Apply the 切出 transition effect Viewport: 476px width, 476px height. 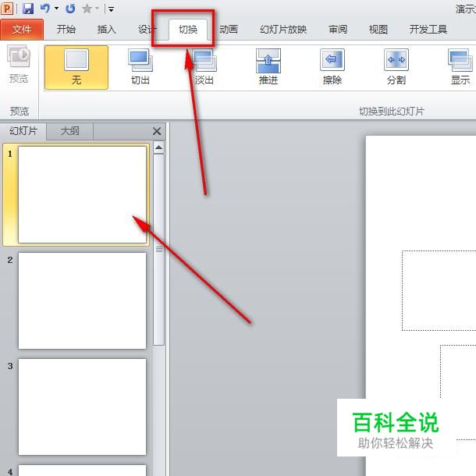tap(140, 67)
